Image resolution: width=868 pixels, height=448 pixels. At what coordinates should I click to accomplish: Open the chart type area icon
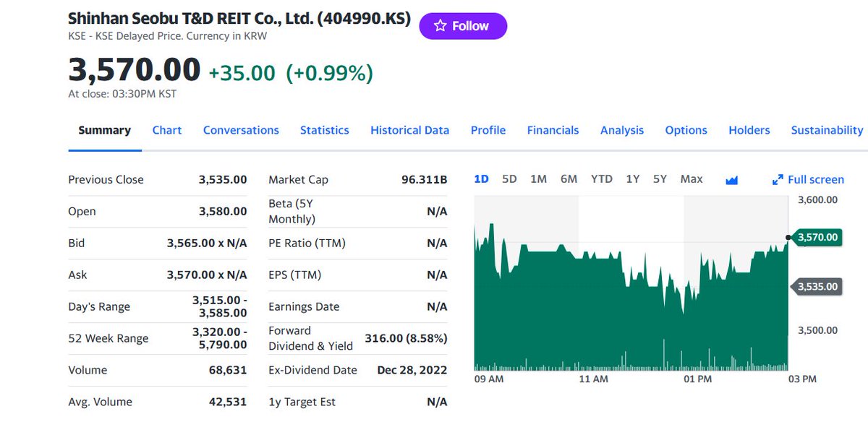click(731, 180)
